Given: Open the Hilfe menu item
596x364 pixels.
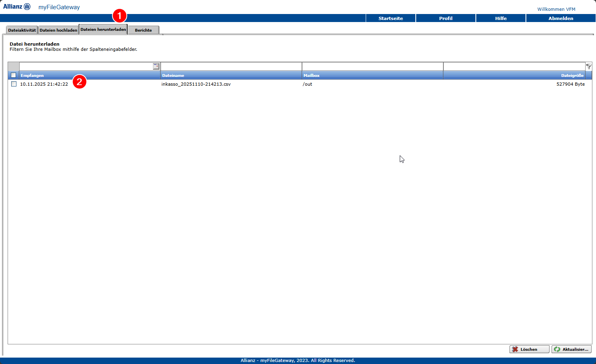Looking at the screenshot, I should point(501,18).
